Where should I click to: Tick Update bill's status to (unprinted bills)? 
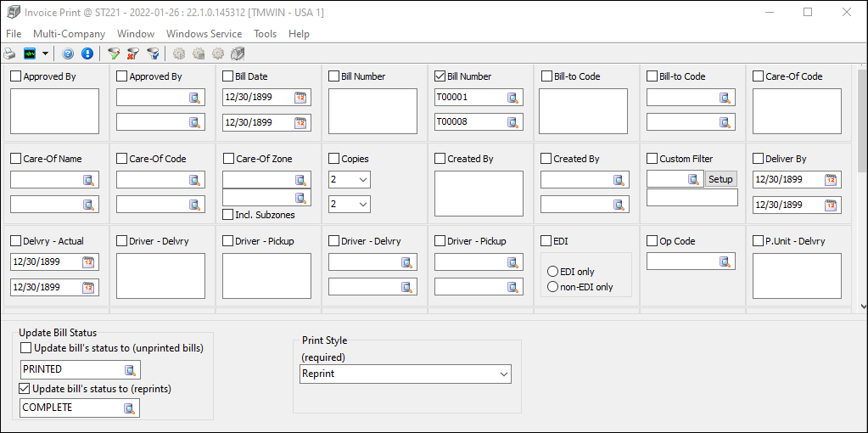(26, 347)
